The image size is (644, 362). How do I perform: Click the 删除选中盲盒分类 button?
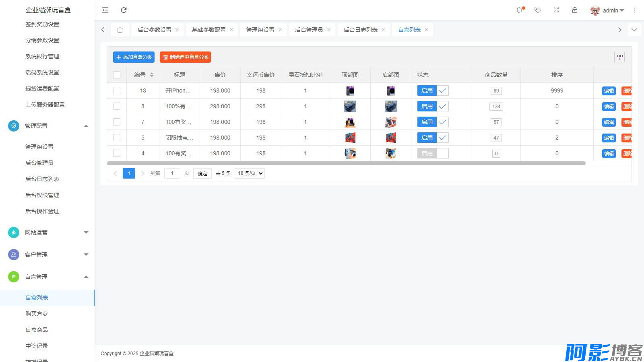point(185,57)
